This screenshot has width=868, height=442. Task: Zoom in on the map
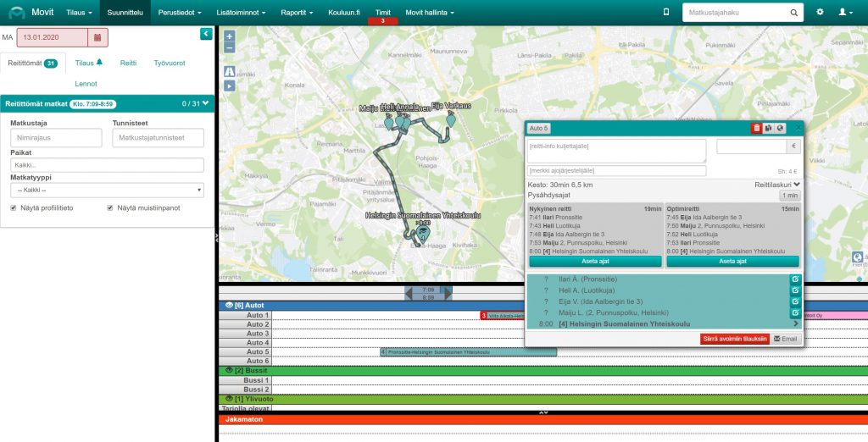(x=230, y=37)
